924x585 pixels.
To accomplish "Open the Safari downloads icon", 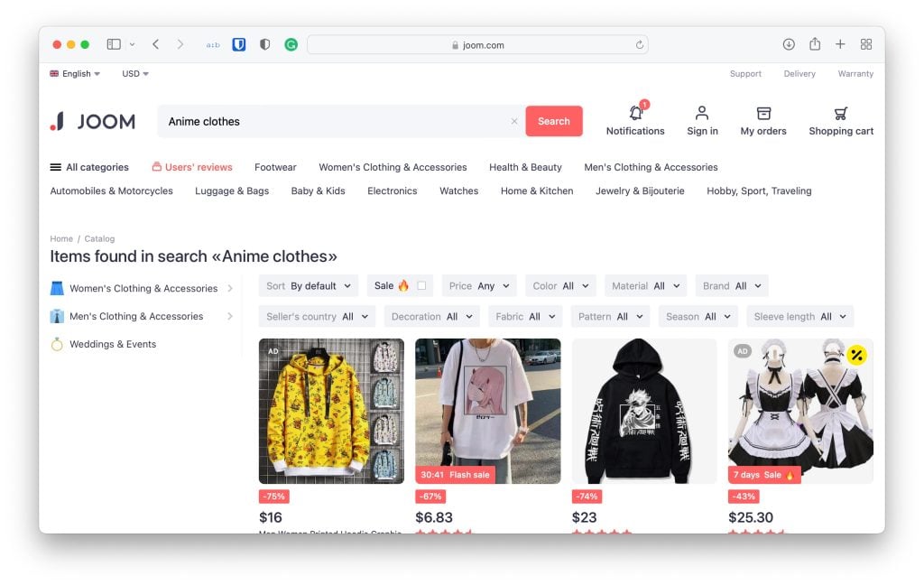I will click(789, 44).
